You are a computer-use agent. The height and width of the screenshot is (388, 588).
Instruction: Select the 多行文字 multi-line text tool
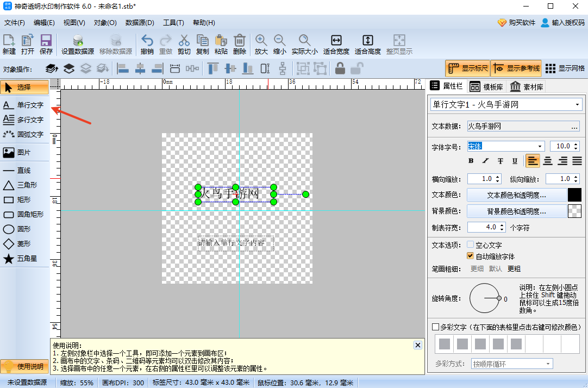(x=24, y=120)
